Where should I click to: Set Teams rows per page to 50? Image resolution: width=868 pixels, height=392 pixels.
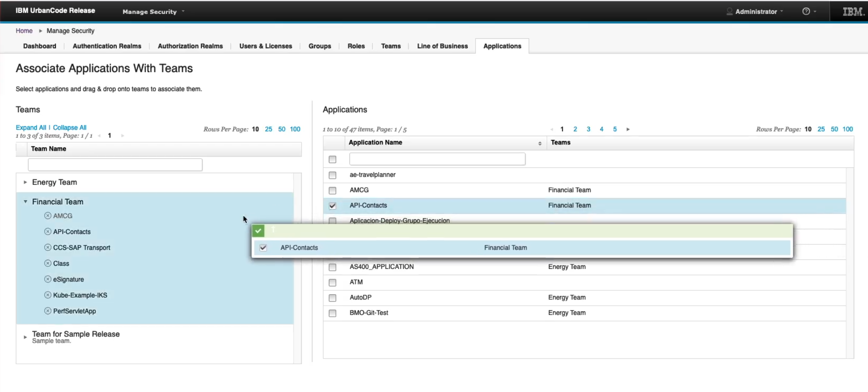tap(282, 129)
